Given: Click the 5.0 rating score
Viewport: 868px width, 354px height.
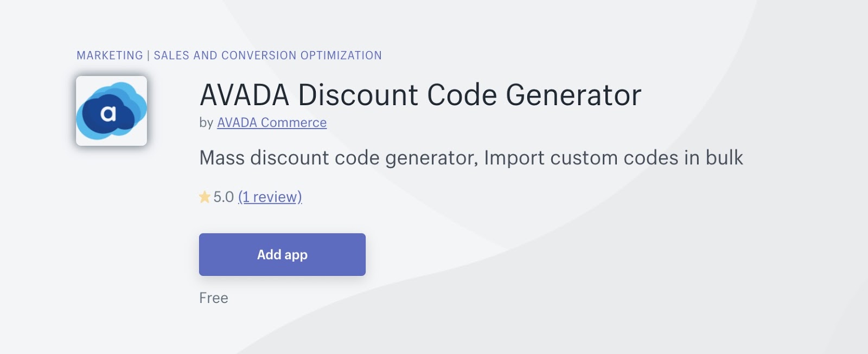Looking at the screenshot, I should [223, 197].
